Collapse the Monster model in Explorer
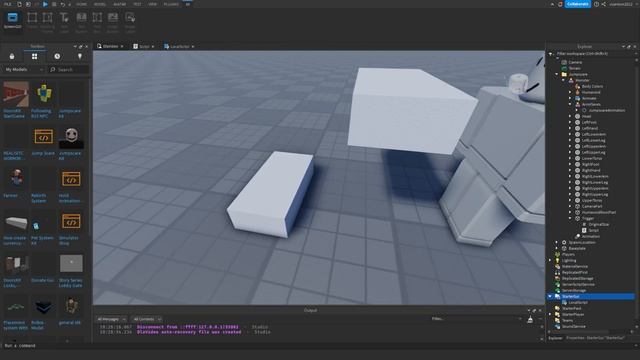 click(563, 80)
